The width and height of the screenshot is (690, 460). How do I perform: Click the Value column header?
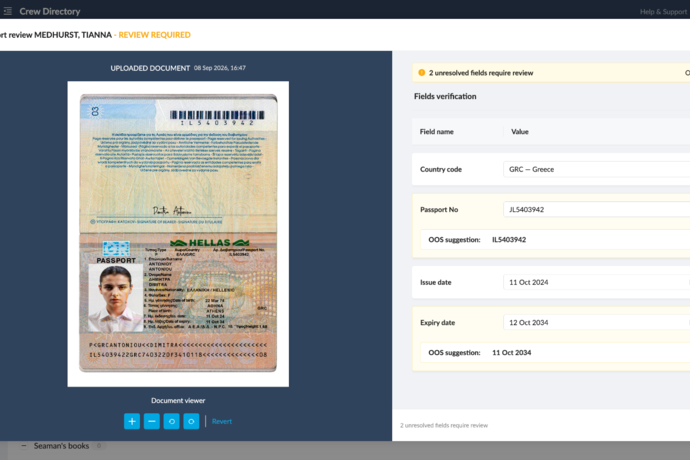[x=520, y=132]
